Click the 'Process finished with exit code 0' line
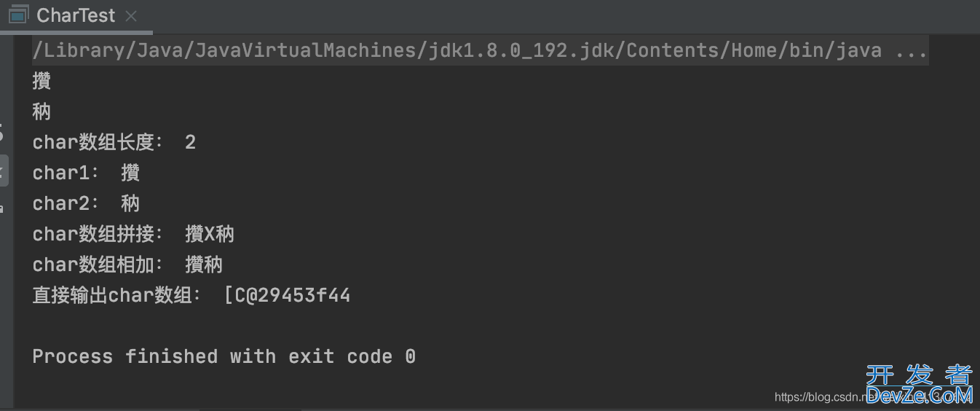 [x=224, y=356]
